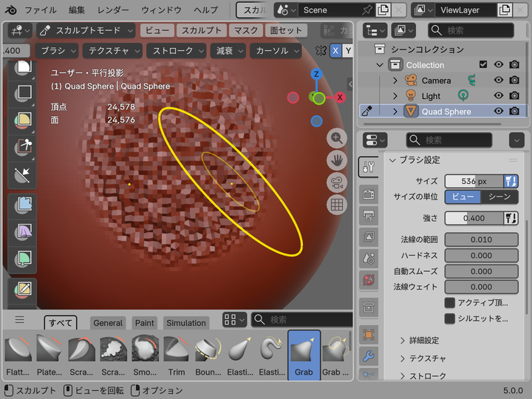Click the zoom viewport icon

[337, 138]
